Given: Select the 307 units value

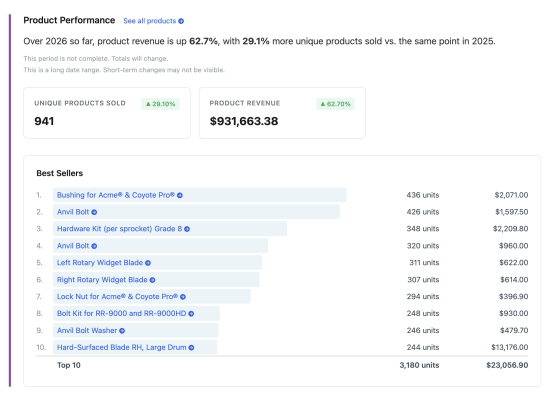Looking at the screenshot, I should coord(423,280).
